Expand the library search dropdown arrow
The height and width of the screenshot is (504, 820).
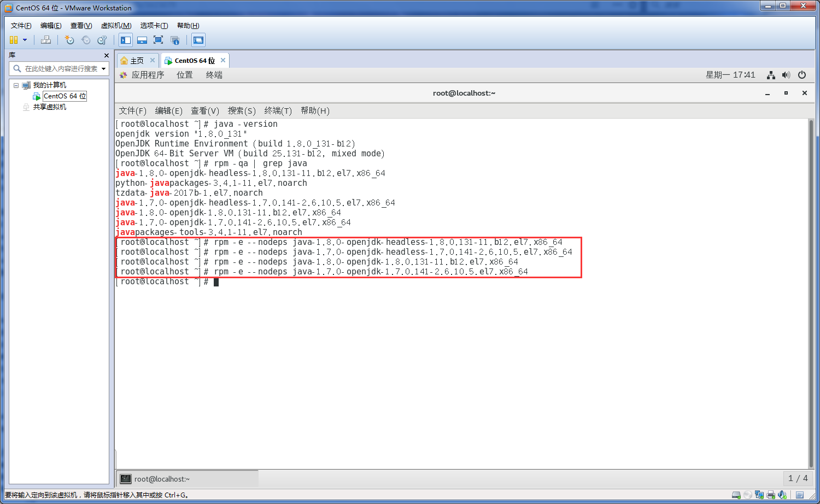(103, 69)
